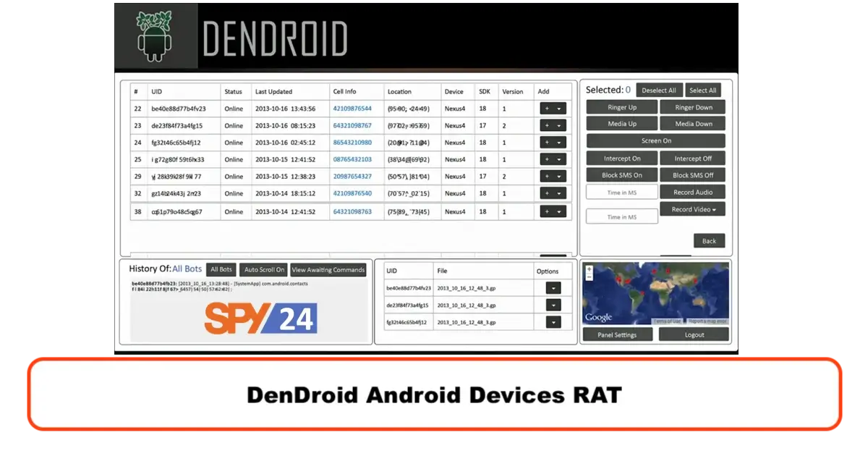The image size is (868, 456).
Task: Click timestamp 2013-10-15 12:38:23
Action: coord(285,177)
